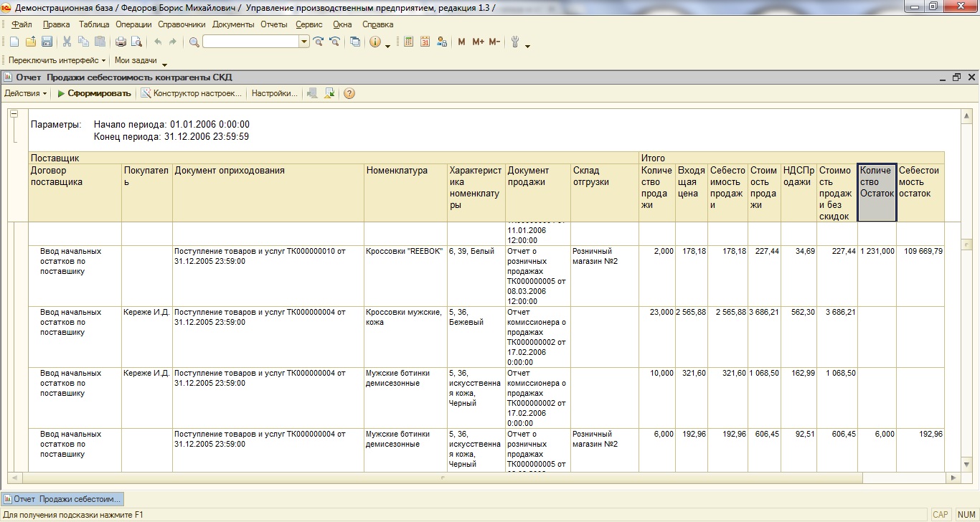Image resolution: width=980 pixels, height=522 pixels.
Task: Click the Cut scissors icon
Action: pos(67,42)
